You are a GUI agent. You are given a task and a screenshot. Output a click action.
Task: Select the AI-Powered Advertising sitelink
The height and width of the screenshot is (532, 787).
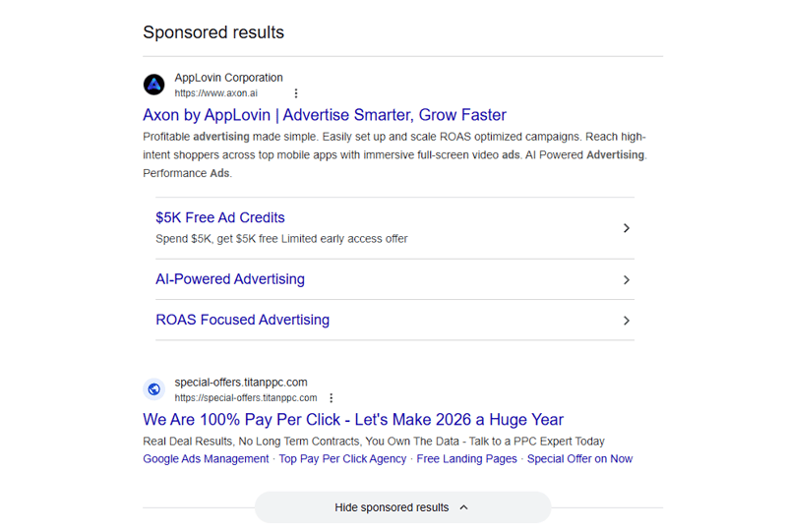pyautogui.click(x=230, y=279)
